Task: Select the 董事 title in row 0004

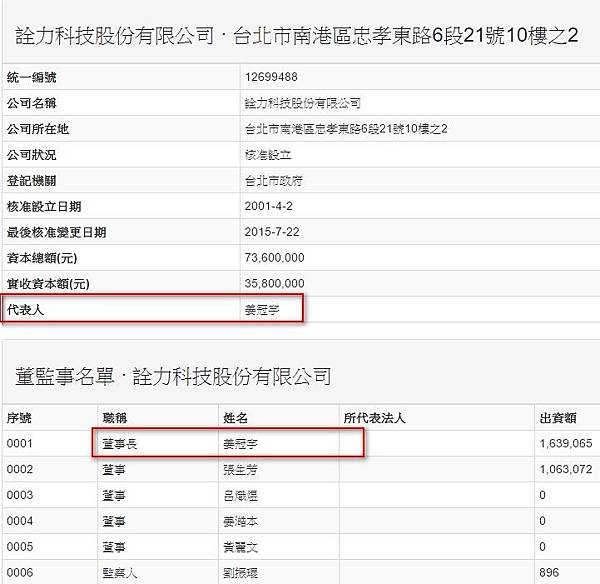Action: [x=114, y=521]
